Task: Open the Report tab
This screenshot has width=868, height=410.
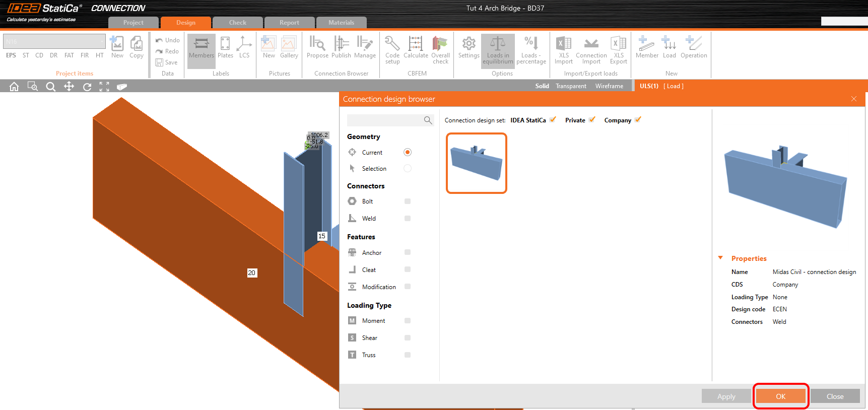Action: pos(289,23)
